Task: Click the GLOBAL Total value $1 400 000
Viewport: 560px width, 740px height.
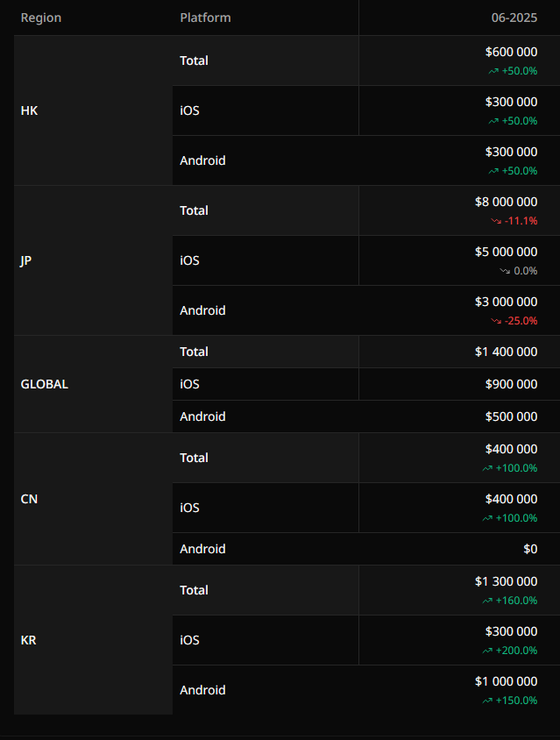Action: (506, 352)
